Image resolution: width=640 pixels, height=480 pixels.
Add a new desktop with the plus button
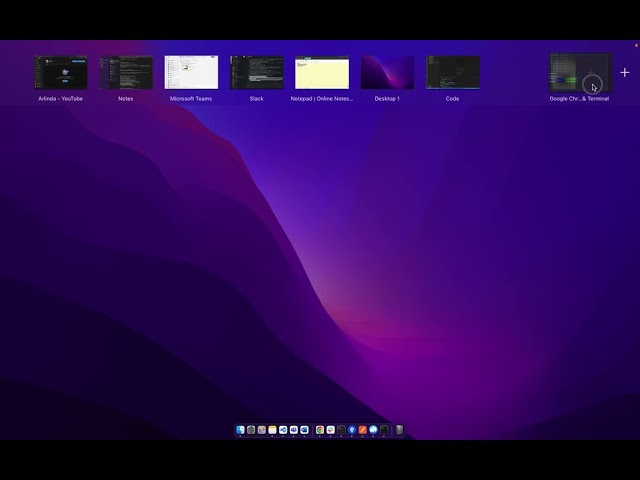click(x=624, y=73)
